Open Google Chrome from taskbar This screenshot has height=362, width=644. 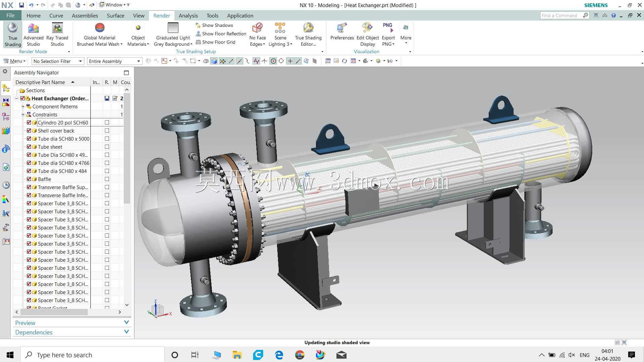299,355
